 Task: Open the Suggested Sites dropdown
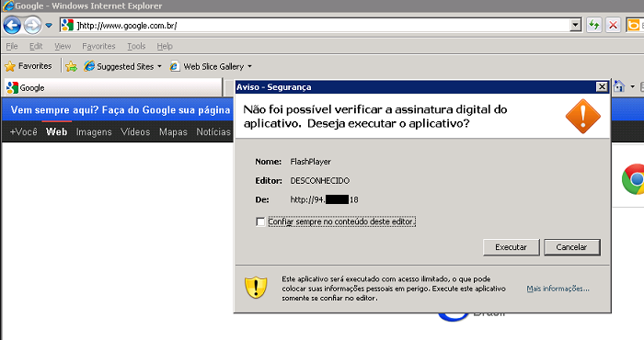122,66
